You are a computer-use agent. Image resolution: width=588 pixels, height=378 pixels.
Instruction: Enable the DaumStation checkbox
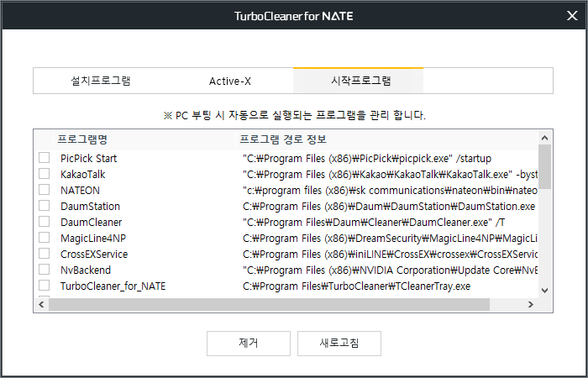(x=44, y=206)
